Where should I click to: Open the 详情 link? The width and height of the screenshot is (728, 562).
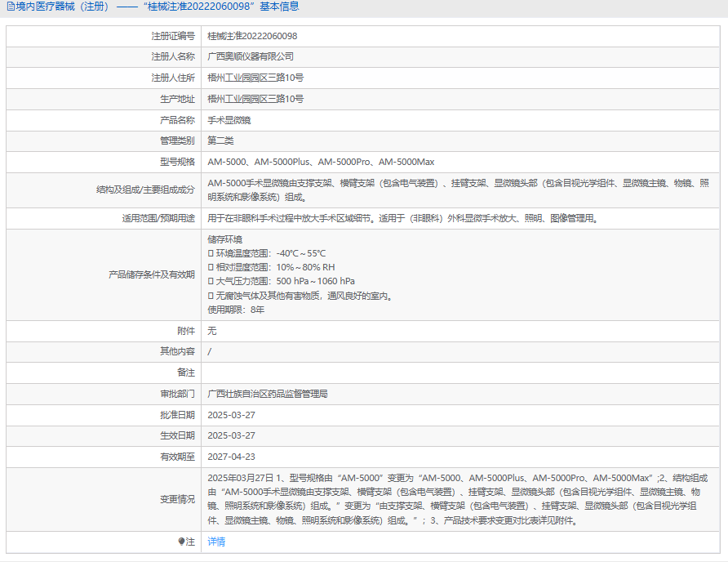[216, 542]
